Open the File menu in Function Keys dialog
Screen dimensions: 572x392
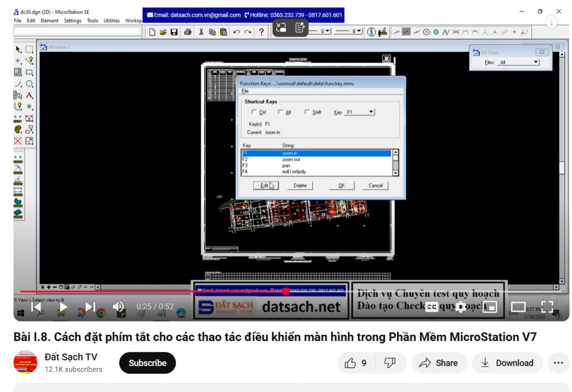pyautogui.click(x=245, y=91)
